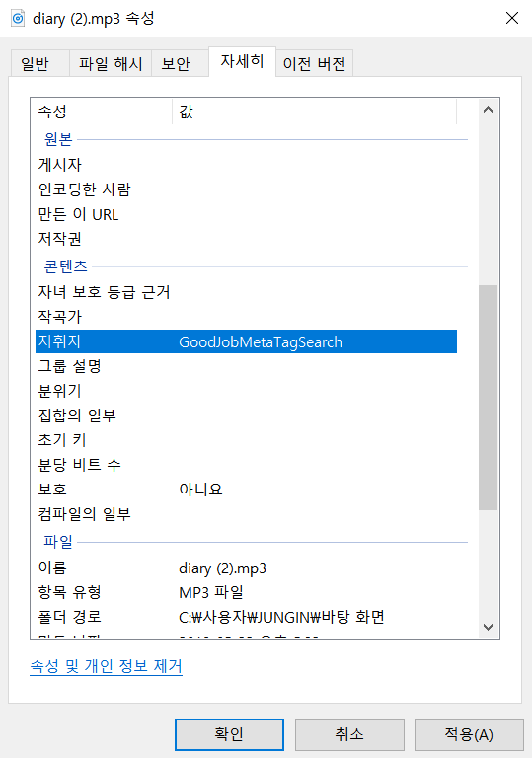Viewport: 532px width, 758px height.
Task: Cancel with the 취소 button
Action: point(349,734)
